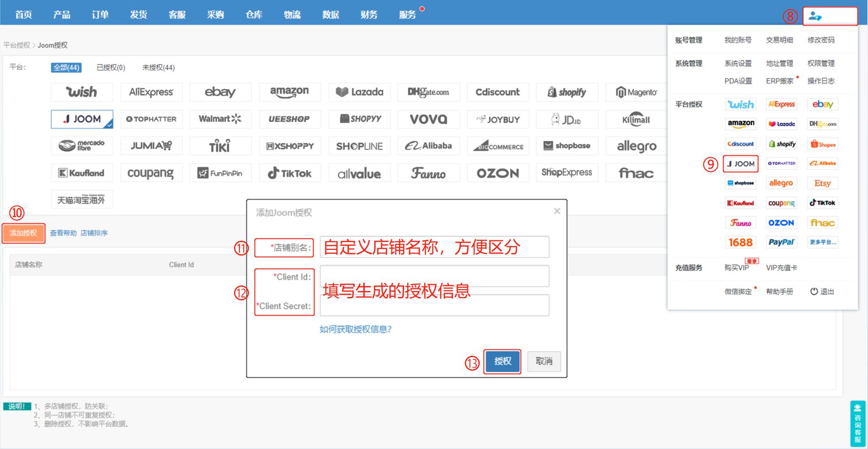Screen dimensions: 868x449
Task: Select the 天猫淘宝海外 platform tile
Action: (82, 199)
